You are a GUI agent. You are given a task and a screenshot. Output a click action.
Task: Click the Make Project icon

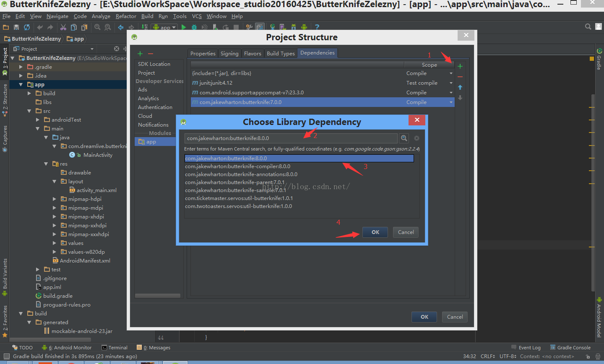coord(144,27)
